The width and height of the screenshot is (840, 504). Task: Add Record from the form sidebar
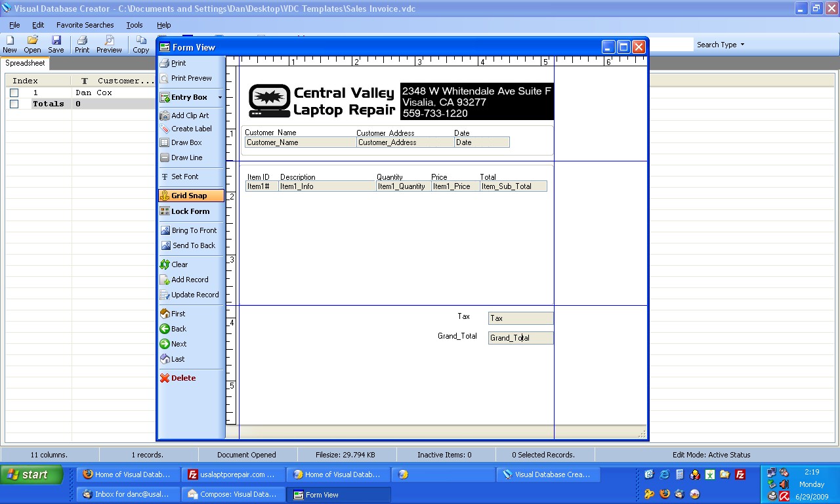[184, 280]
